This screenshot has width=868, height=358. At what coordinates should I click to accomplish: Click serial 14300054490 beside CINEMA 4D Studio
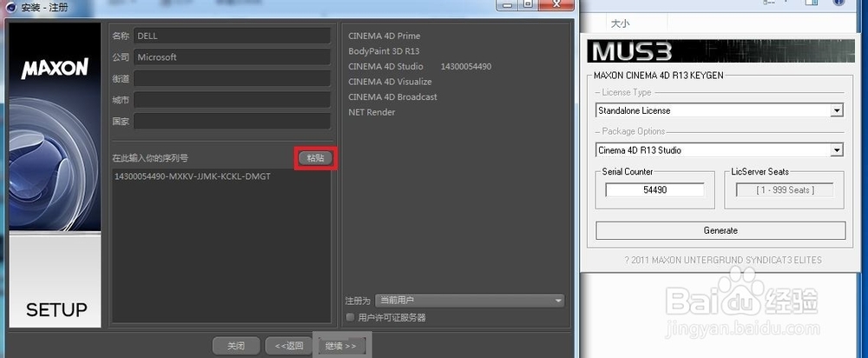465,67
